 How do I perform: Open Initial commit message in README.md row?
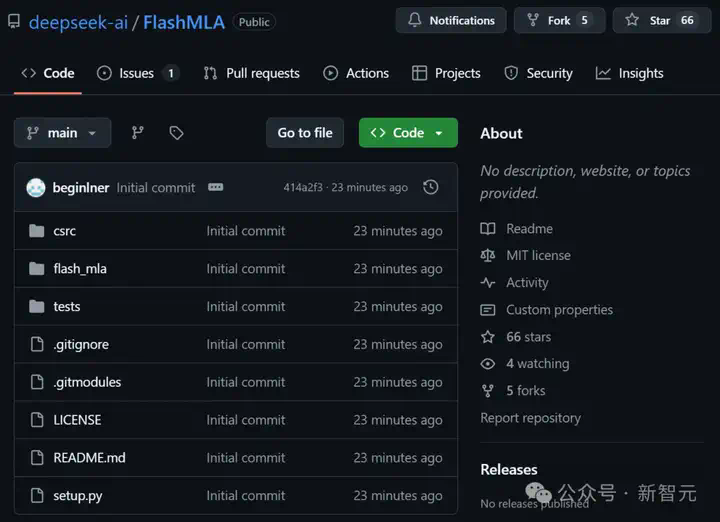246,458
